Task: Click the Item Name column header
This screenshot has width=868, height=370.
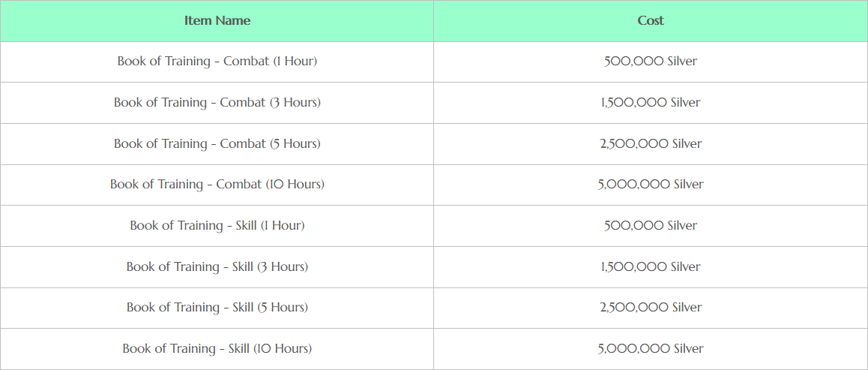Action: [217, 21]
